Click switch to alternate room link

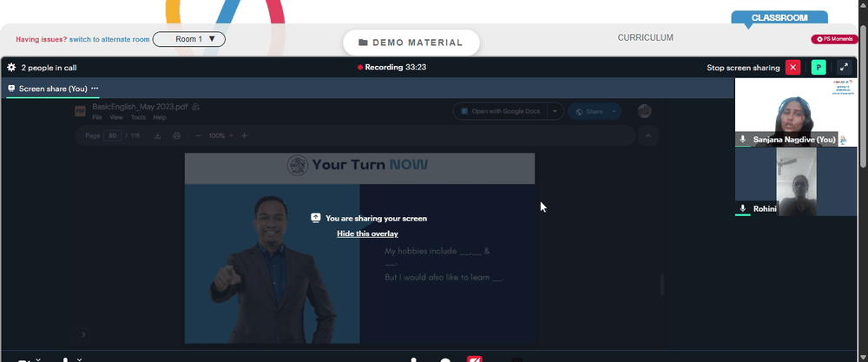(109, 39)
